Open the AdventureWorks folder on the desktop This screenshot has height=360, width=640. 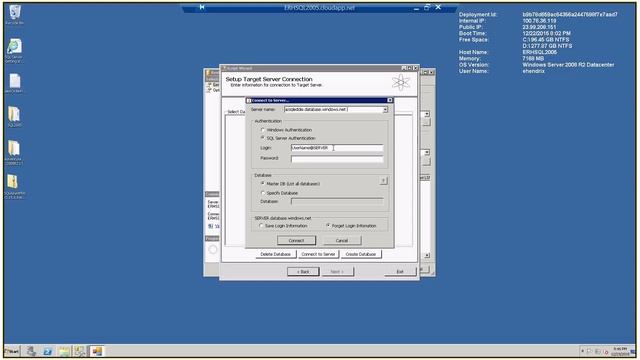pyautogui.click(x=14, y=153)
